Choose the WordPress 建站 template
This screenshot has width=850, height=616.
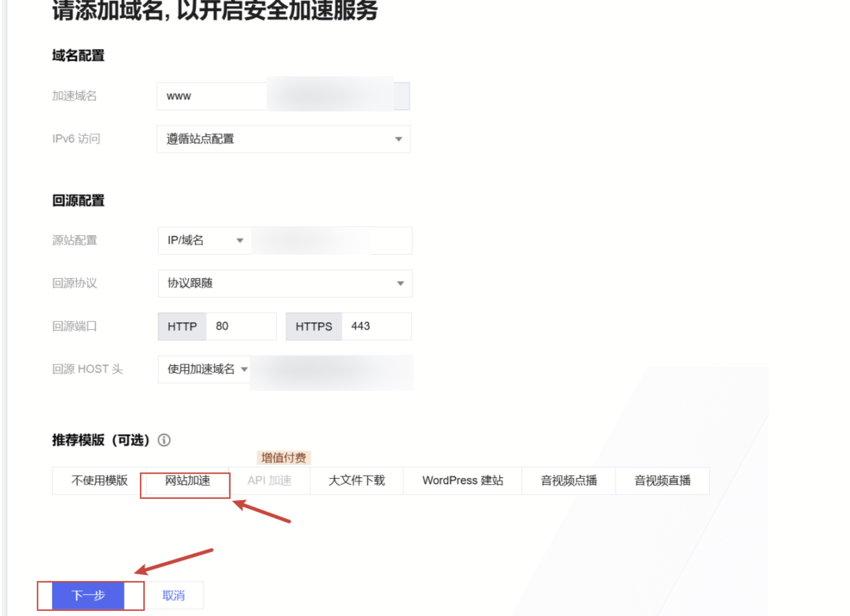coord(462,480)
